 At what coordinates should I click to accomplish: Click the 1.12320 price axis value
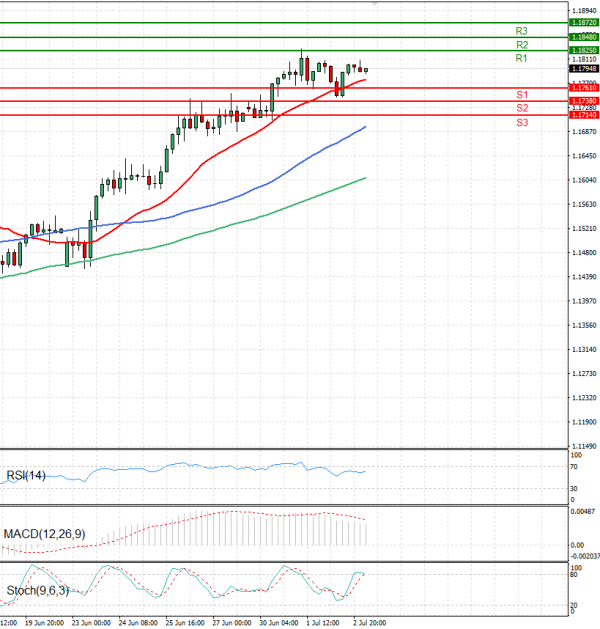pyautogui.click(x=584, y=398)
